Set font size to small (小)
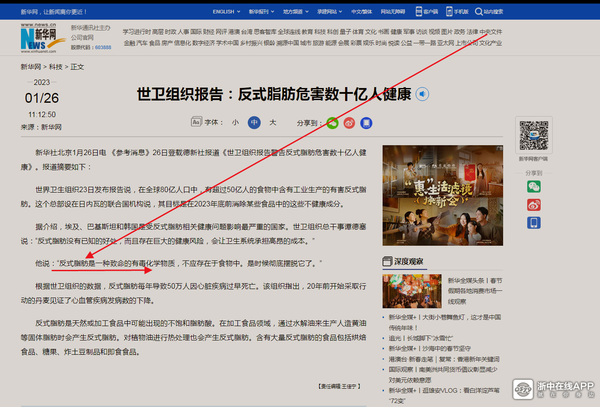 click(x=236, y=123)
